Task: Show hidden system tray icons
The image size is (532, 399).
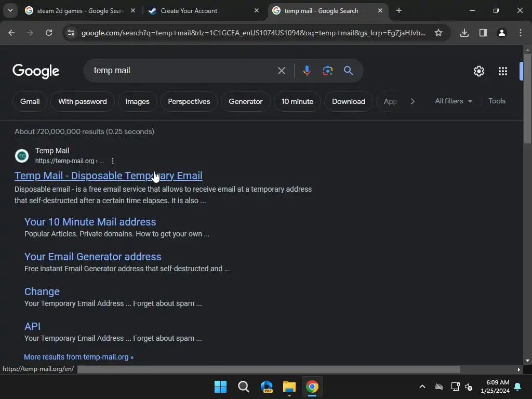Action: point(422,387)
